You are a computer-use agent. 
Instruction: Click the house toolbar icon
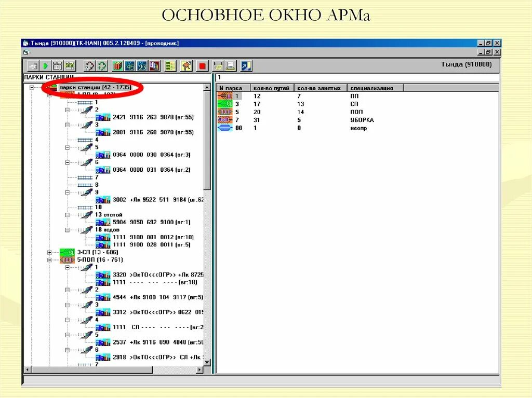[187, 66]
